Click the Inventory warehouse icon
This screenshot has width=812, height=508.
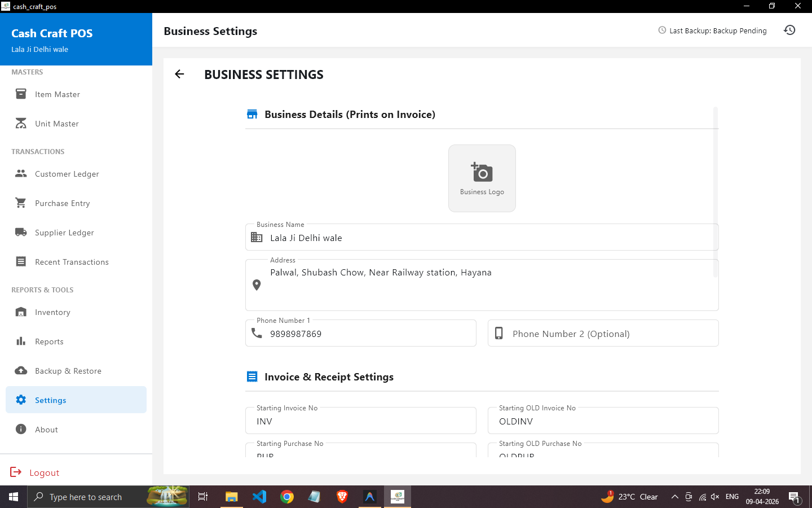(21, 312)
